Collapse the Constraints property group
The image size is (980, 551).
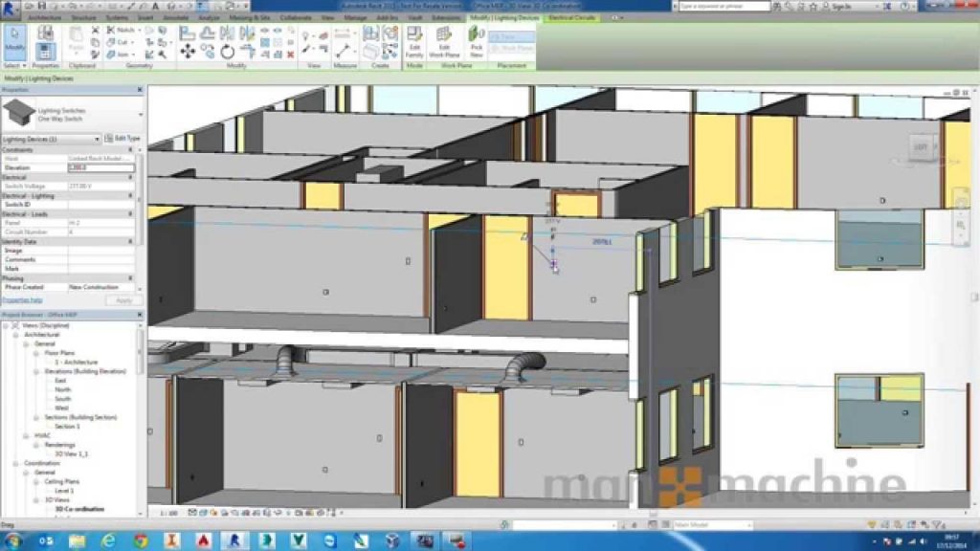coord(131,150)
